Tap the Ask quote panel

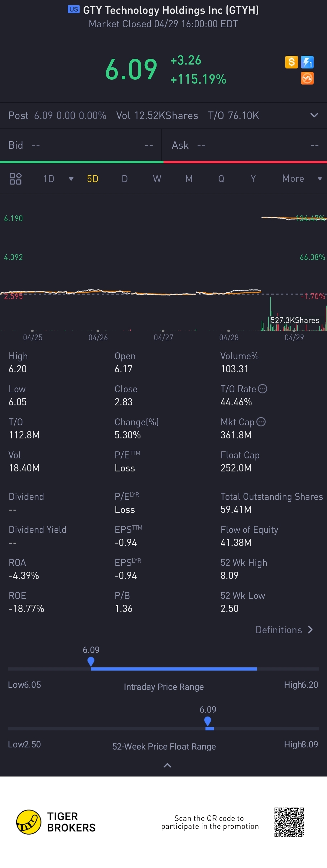pos(245,145)
